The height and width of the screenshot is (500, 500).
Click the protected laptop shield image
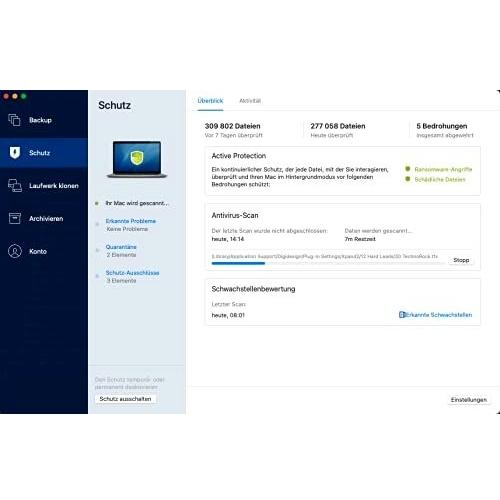coord(137,159)
